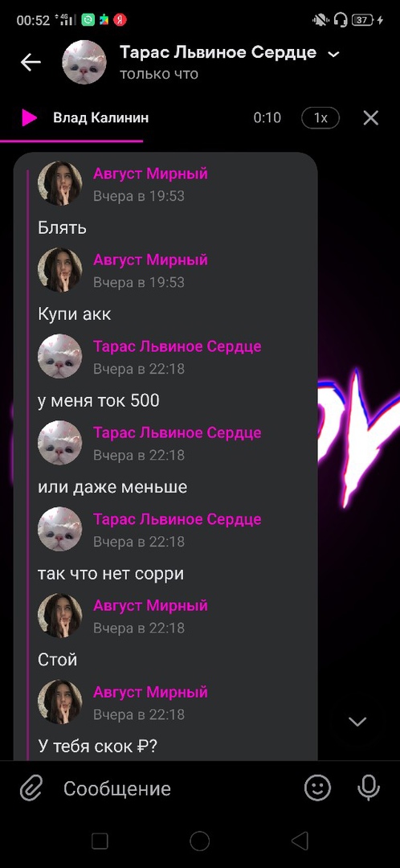This screenshot has height=868, width=400.
Task: Change playback speed with 1x button
Action: click(x=320, y=118)
